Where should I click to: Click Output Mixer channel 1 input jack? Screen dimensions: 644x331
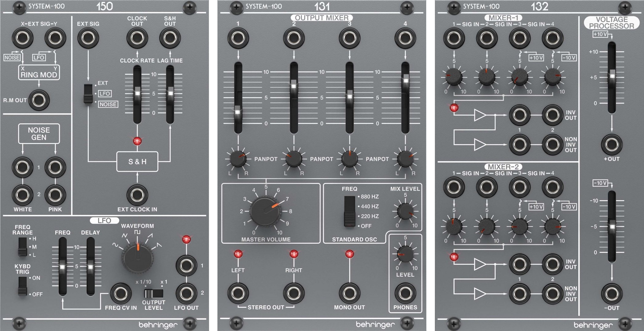pyautogui.click(x=238, y=38)
